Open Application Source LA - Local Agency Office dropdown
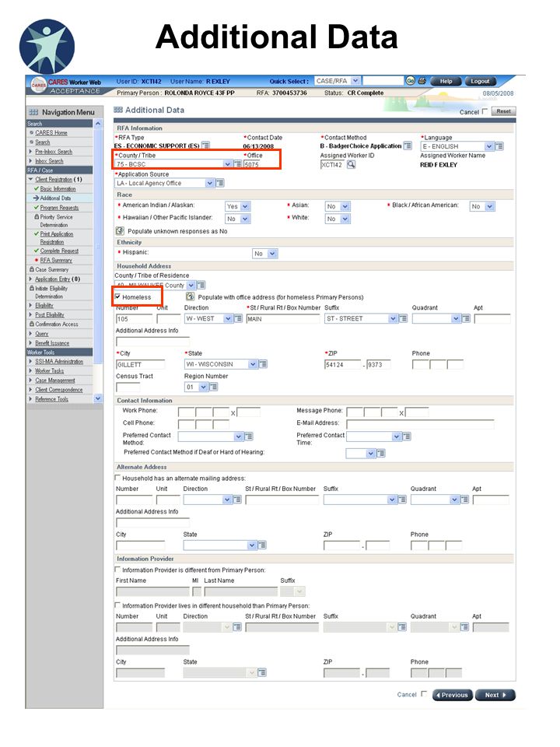This screenshot has width=560, height=747. click(x=165, y=183)
